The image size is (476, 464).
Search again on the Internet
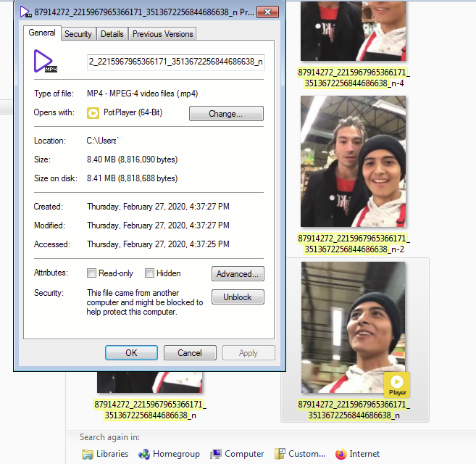357,454
